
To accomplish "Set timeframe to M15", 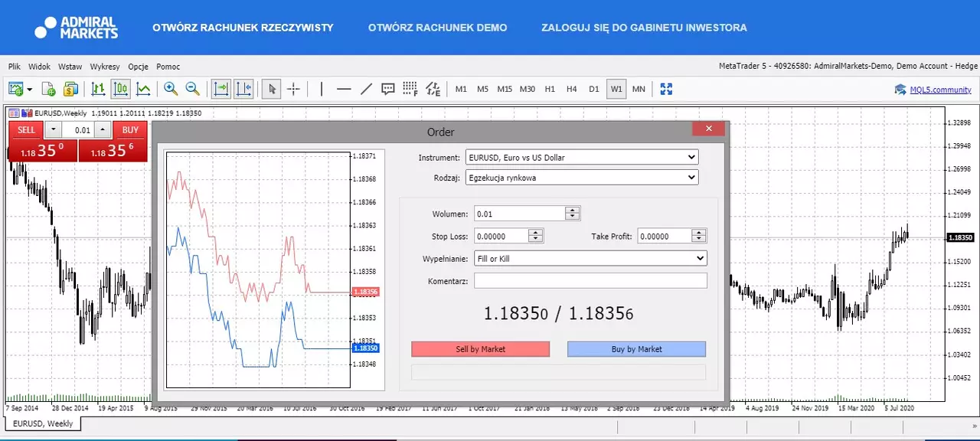I will (505, 89).
